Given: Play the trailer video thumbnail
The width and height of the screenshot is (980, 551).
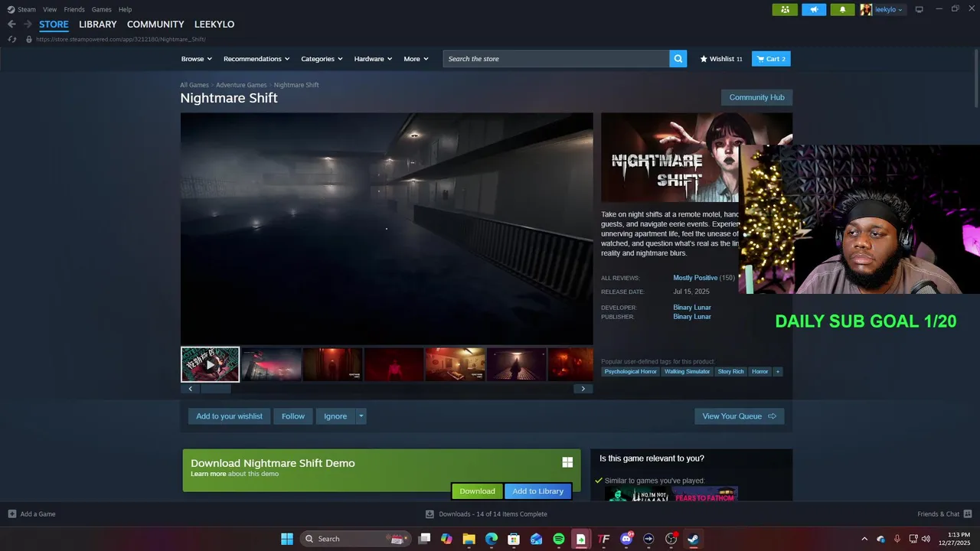Looking at the screenshot, I should click(210, 364).
